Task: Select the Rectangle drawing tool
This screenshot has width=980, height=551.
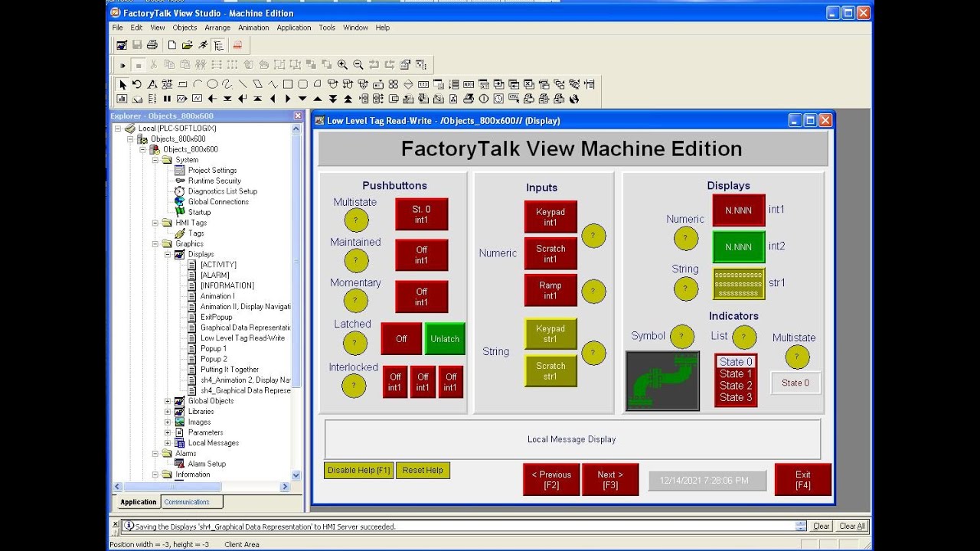Action: click(288, 84)
